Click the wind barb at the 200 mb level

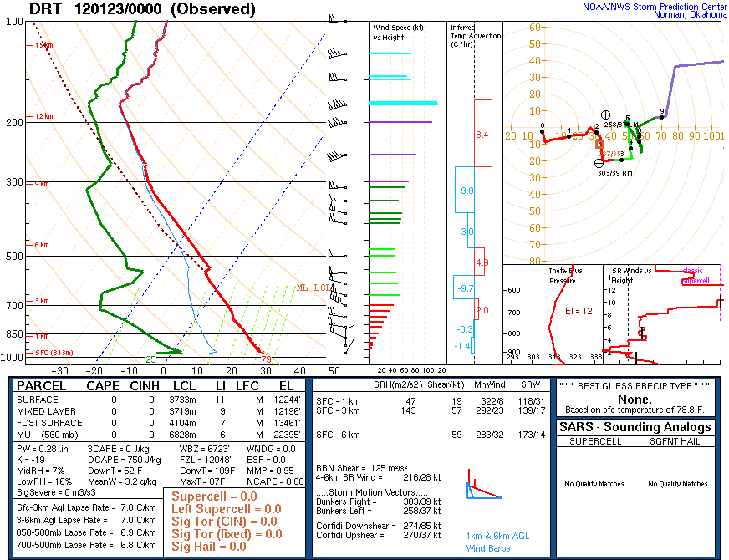pyautogui.click(x=337, y=123)
